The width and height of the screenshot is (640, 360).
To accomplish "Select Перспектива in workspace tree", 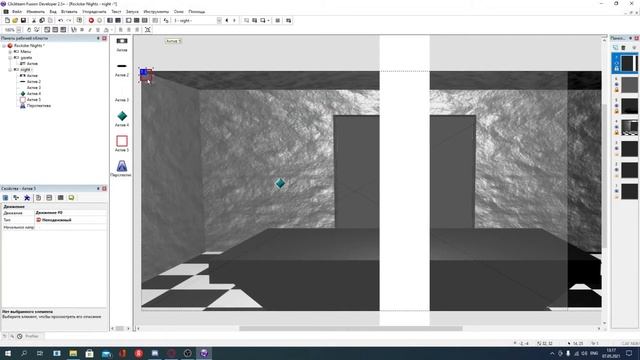I will point(39,106).
